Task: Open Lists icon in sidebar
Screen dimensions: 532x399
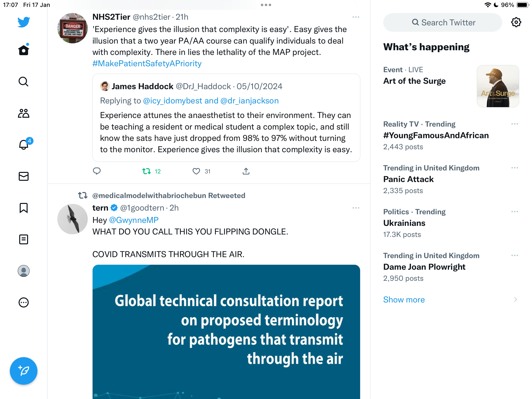Action: 24,239
